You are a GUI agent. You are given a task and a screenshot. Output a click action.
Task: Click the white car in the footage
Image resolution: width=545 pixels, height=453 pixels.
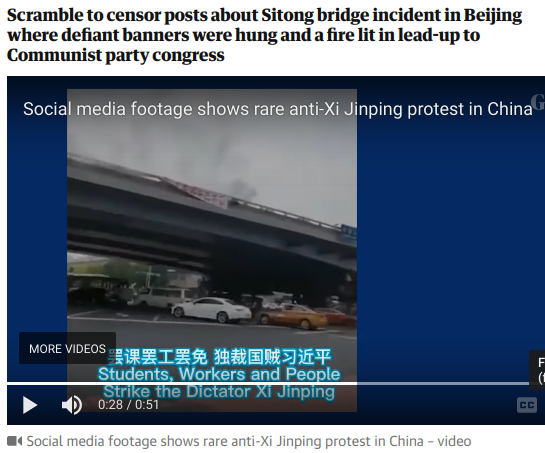[x=211, y=309]
